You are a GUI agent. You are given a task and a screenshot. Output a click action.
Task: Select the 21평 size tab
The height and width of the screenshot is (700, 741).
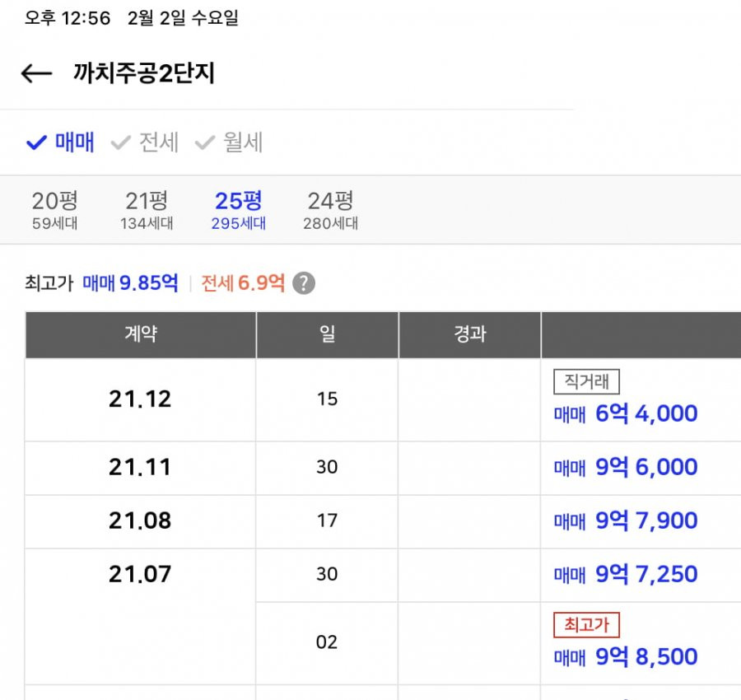pyautogui.click(x=147, y=209)
